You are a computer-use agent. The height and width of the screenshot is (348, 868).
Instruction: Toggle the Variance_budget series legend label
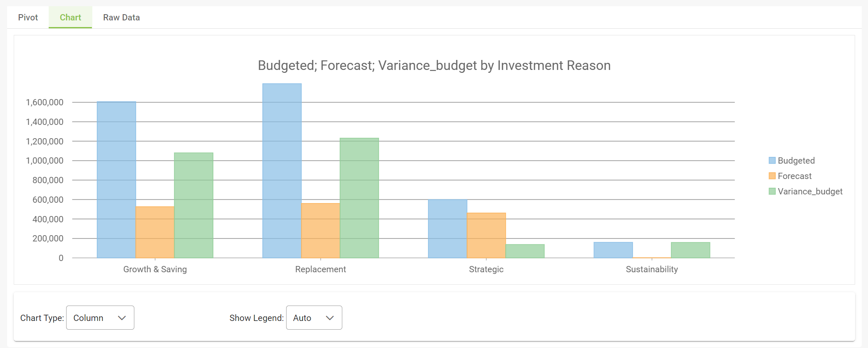810,191
